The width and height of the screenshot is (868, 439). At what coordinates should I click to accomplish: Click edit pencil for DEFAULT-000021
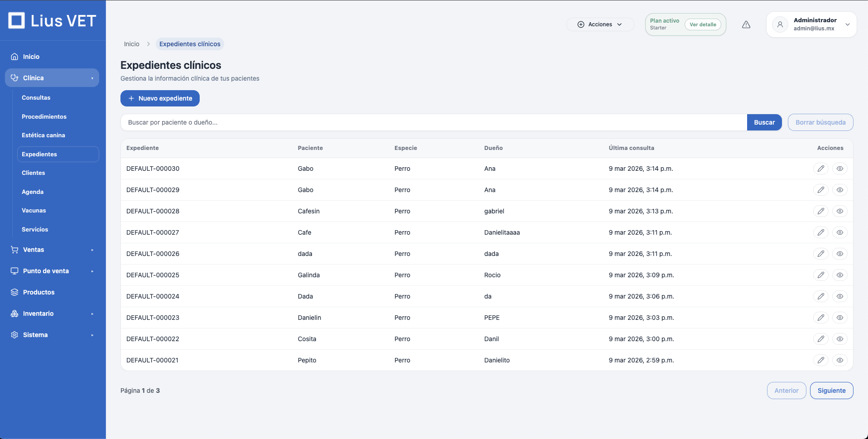(820, 360)
